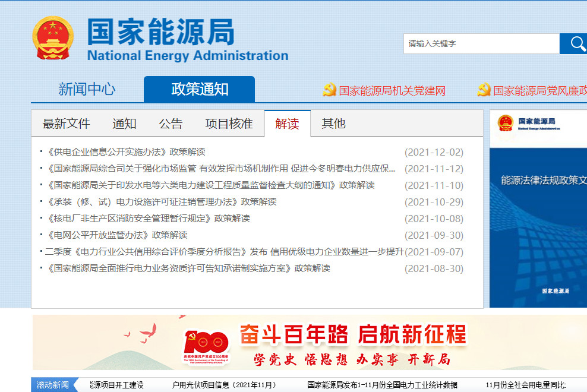
Task: Click the 100th anniversary logo in the banner
Action: [x=206, y=347]
